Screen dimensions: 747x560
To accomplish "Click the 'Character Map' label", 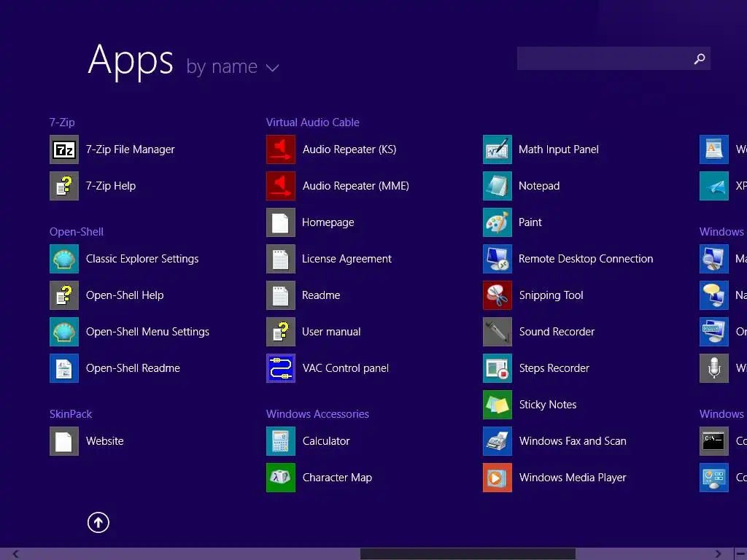I will point(337,478).
